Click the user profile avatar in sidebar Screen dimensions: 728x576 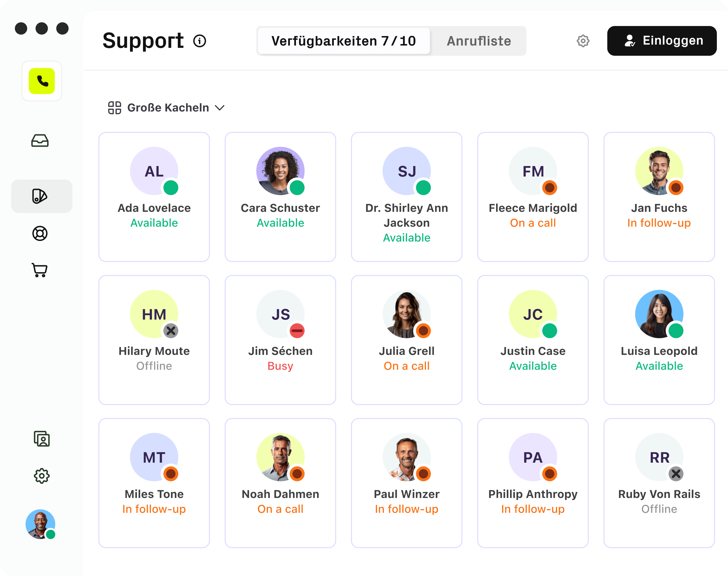[x=40, y=524]
